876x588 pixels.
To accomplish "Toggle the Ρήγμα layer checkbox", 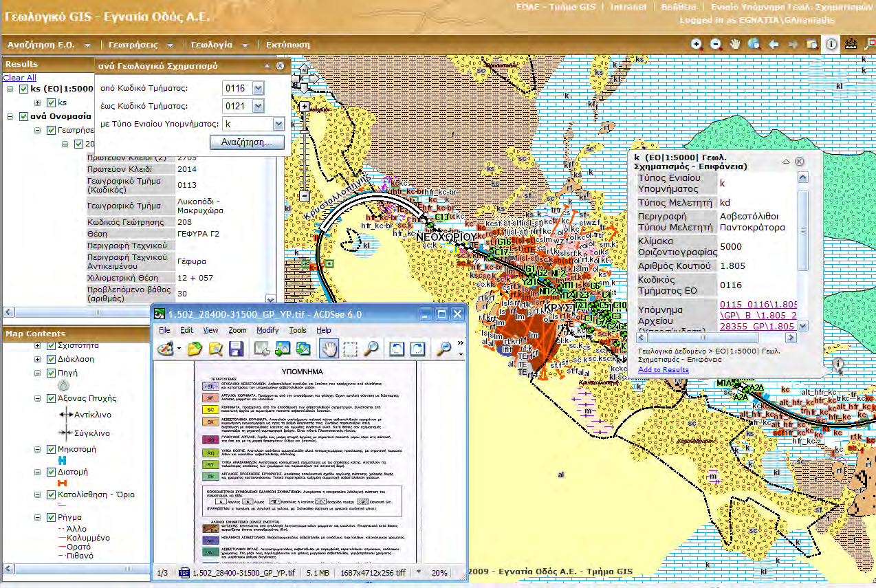I will [51, 517].
